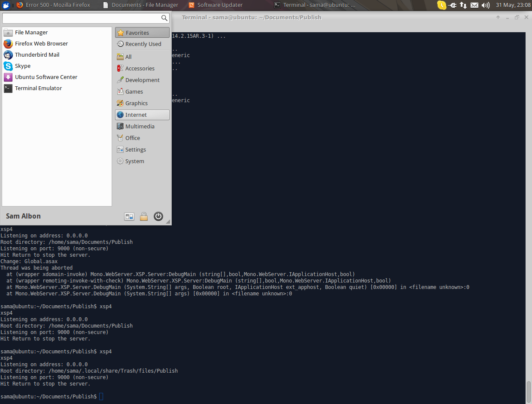Open the Office category
The image size is (532, 404).
coord(132,137)
